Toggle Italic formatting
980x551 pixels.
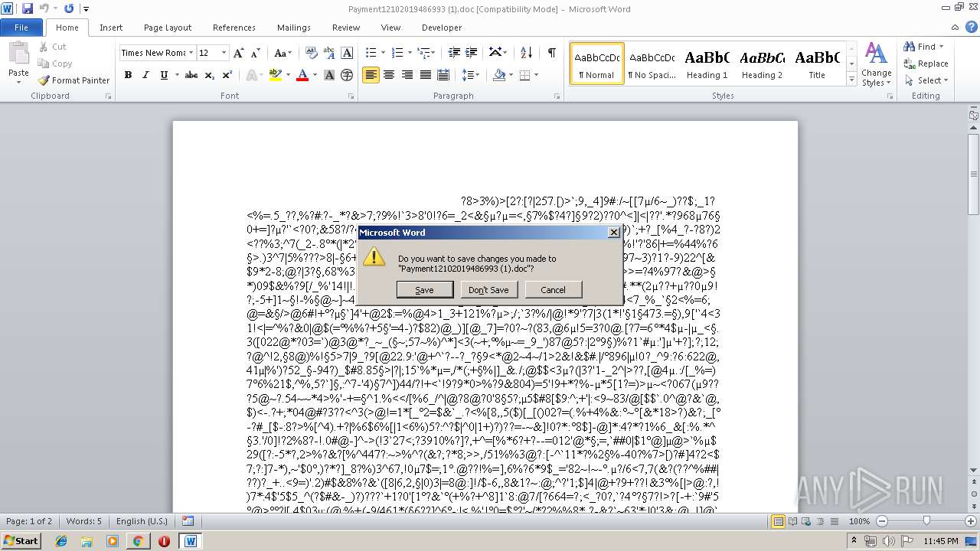tap(145, 75)
